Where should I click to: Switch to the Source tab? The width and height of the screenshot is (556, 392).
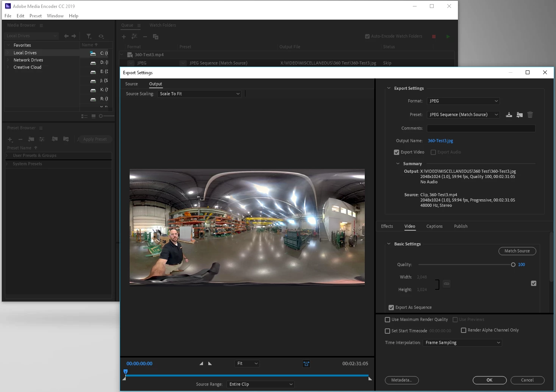point(131,84)
